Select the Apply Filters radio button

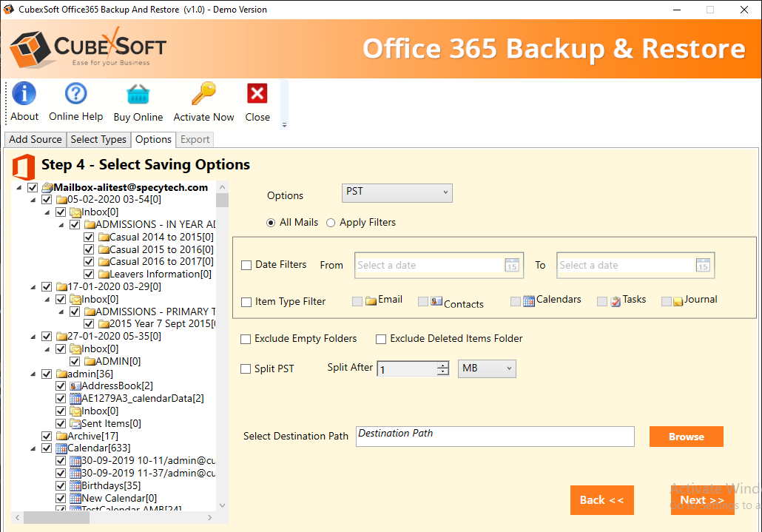click(x=331, y=223)
